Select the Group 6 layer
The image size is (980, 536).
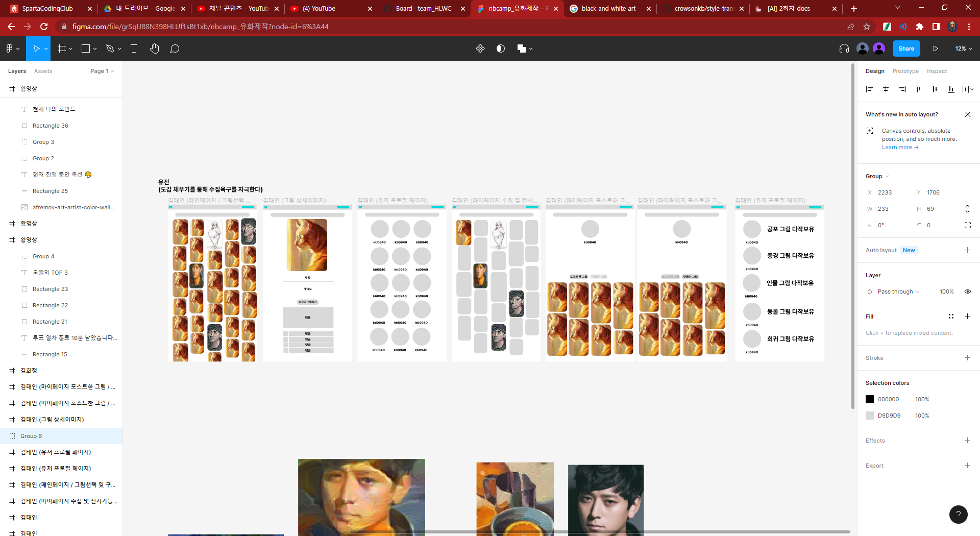[x=31, y=436]
